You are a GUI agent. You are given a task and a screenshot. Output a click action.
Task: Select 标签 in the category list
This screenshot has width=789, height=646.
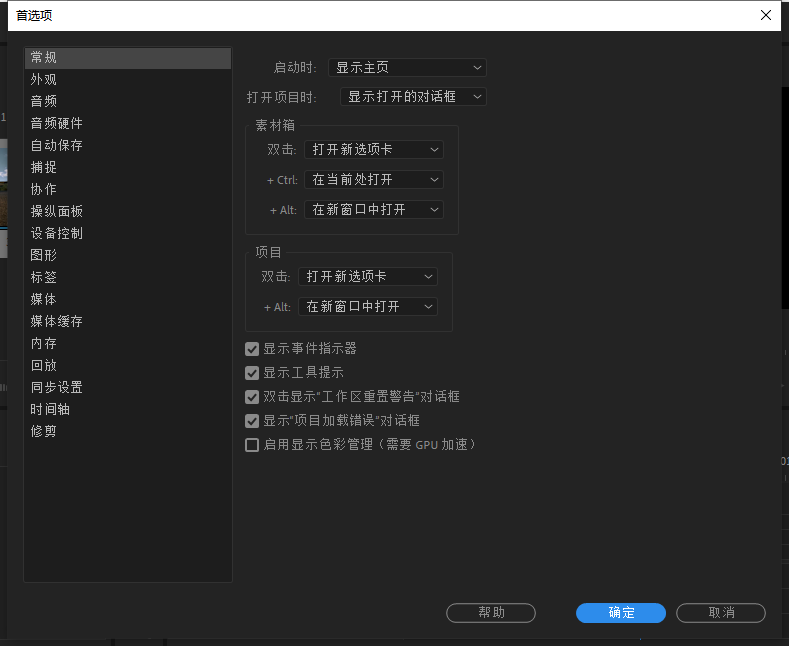(128, 277)
